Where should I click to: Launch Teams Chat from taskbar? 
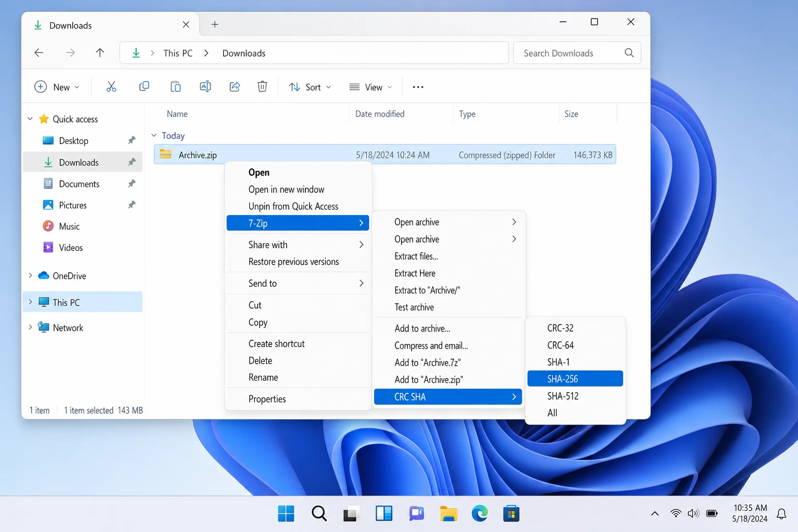[416, 513]
